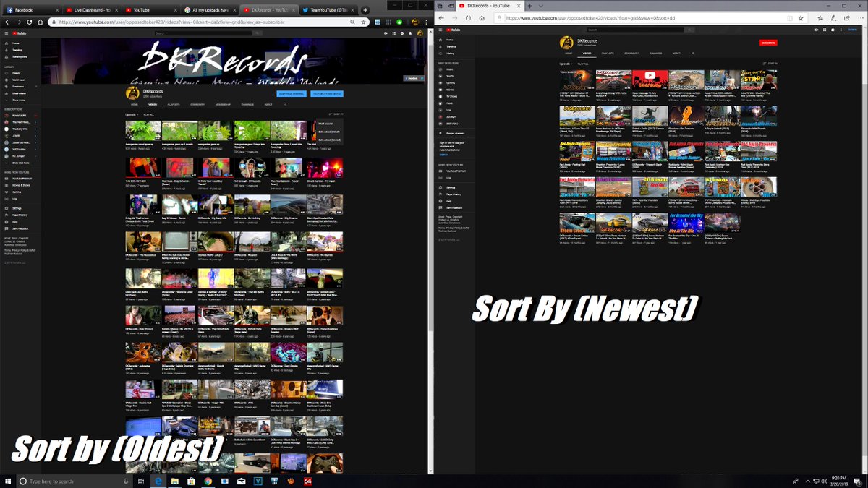Choose Date added (oldest) sort option
868x488 pixels.
tap(330, 132)
